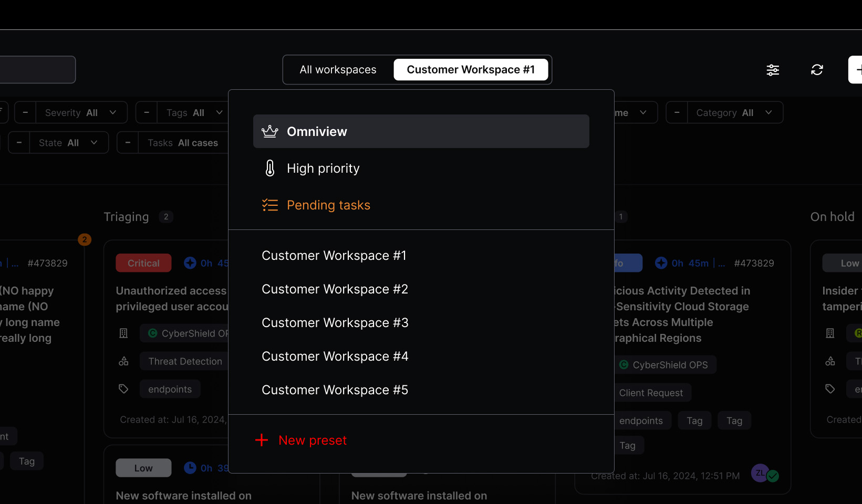The height and width of the screenshot is (504, 862).
Task: Click the High priority thermometer icon
Action: [270, 168]
